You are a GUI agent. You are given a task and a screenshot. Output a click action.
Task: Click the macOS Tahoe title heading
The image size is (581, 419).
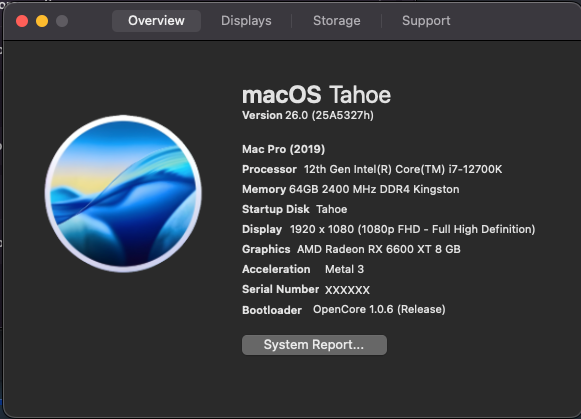[x=316, y=95]
